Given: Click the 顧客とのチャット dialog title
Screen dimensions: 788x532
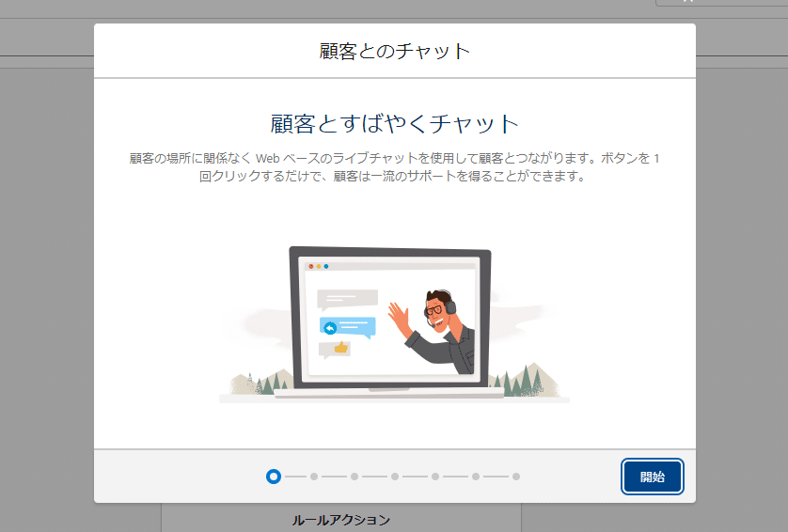Looking at the screenshot, I should tap(395, 52).
